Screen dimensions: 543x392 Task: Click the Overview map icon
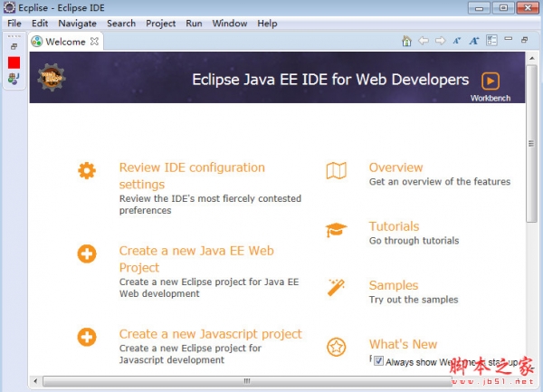tap(336, 171)
